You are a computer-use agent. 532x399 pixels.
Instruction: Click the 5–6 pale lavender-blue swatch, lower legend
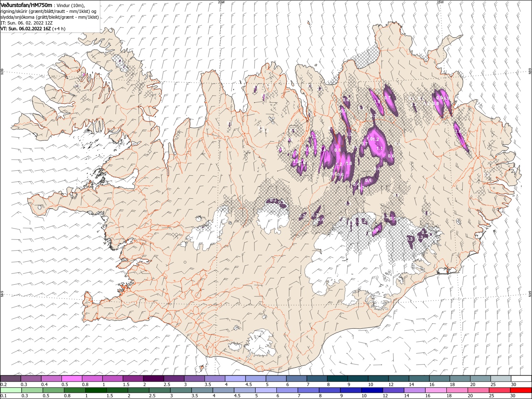point(266,390)
